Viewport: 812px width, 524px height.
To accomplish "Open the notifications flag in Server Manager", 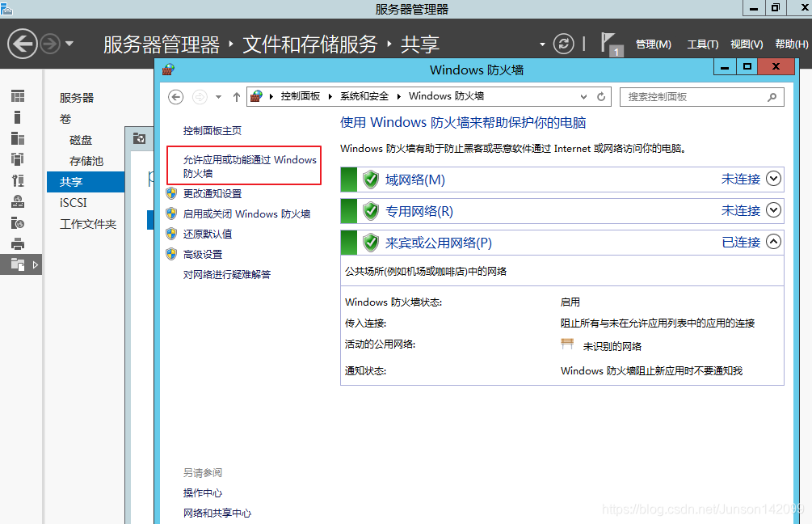I will [x=610, y=44].
